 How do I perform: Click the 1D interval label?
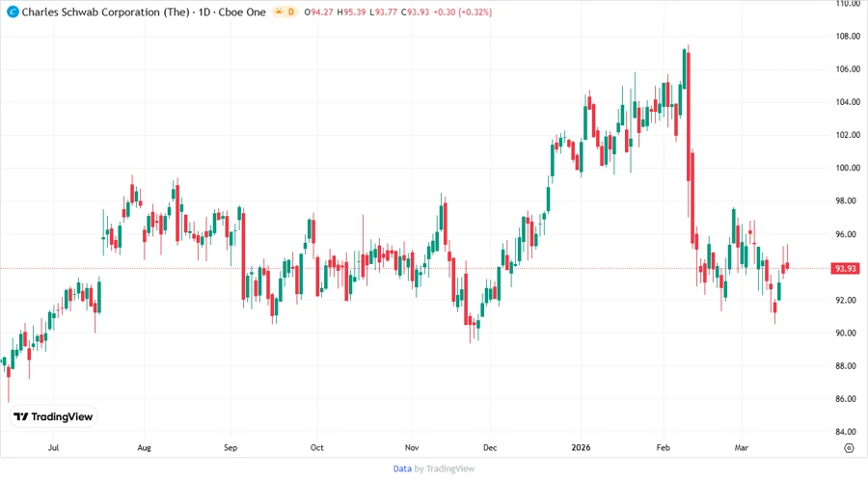point(204,12)
